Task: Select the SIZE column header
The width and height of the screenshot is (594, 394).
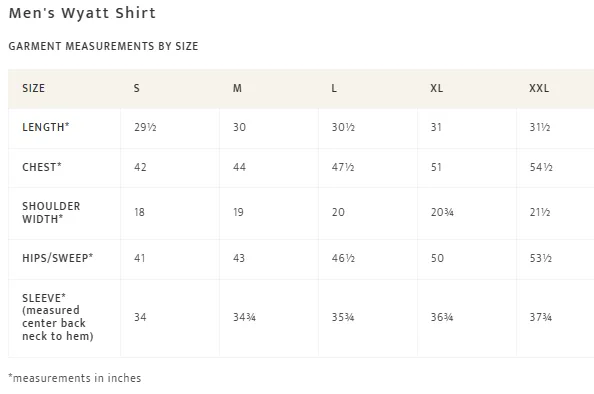Action: click(33, 88)
